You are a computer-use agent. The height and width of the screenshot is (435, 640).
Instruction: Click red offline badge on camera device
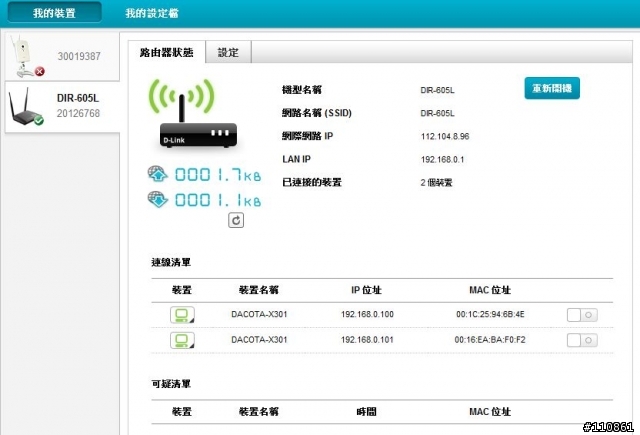(x=40, y=71)
